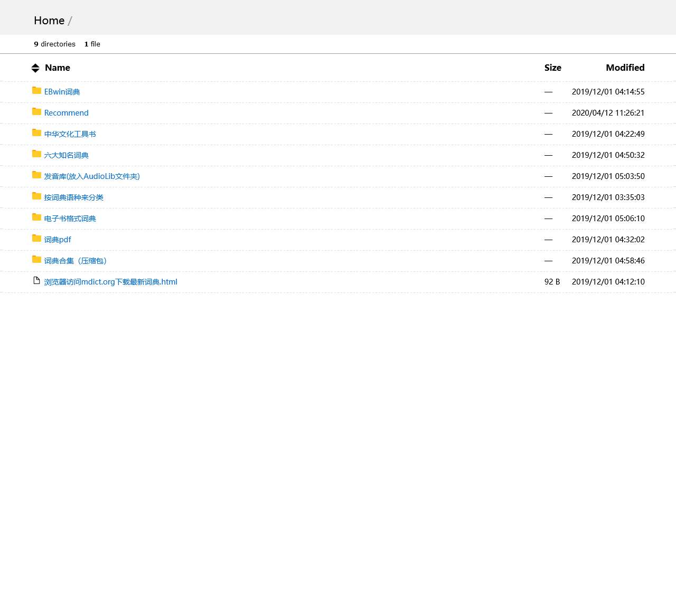Click the folder icon for 中华文化工具书
Image resolution: width=676 pixels, height=616 pixels.
(36, 132)
